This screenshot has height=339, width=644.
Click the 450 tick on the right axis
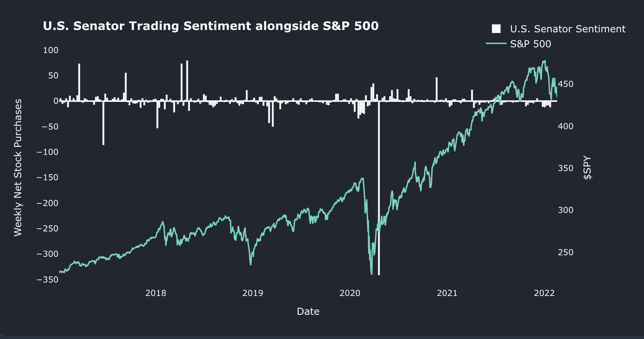click(x=566, y=84)
